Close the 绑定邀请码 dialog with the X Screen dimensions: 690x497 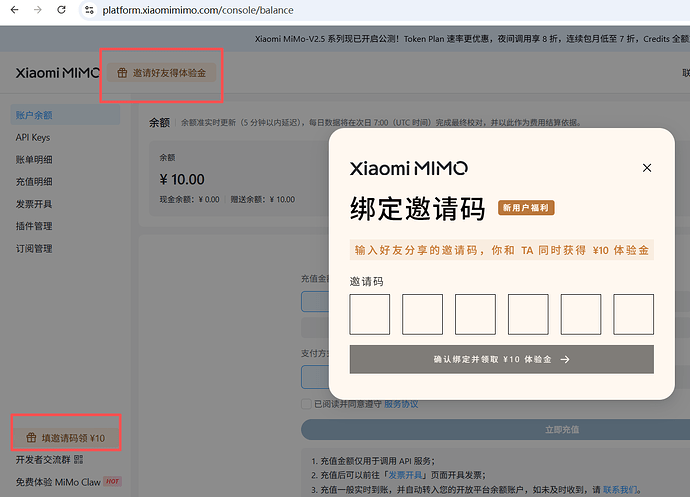(x=647, y=168)
